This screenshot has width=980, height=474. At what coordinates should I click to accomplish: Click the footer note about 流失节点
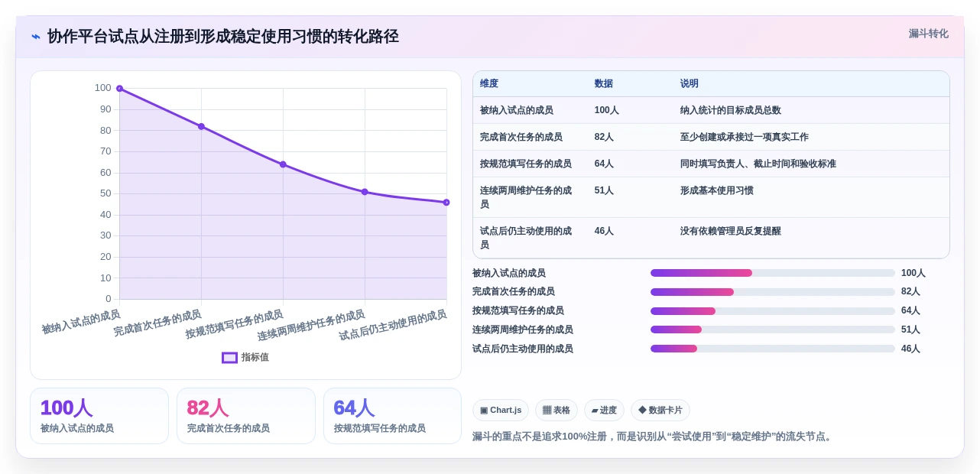coord(654,437)
